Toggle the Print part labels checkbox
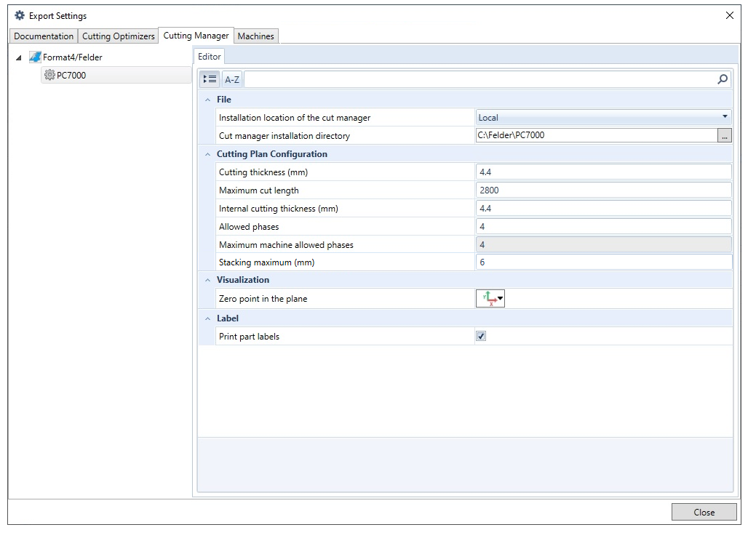This screenshot has height=538, width=756. pyautogui.click(x=481, y=336)
